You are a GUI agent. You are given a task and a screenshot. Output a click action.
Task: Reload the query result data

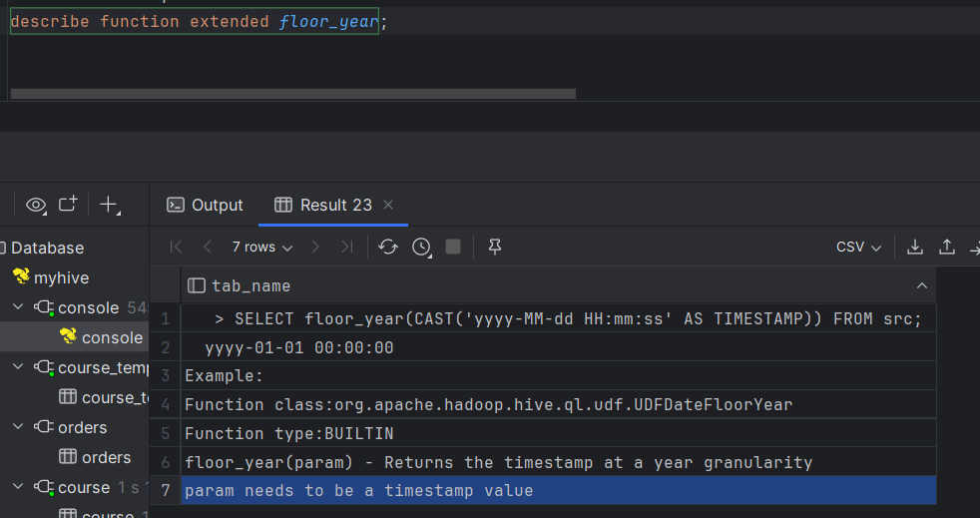coord(388,247)
